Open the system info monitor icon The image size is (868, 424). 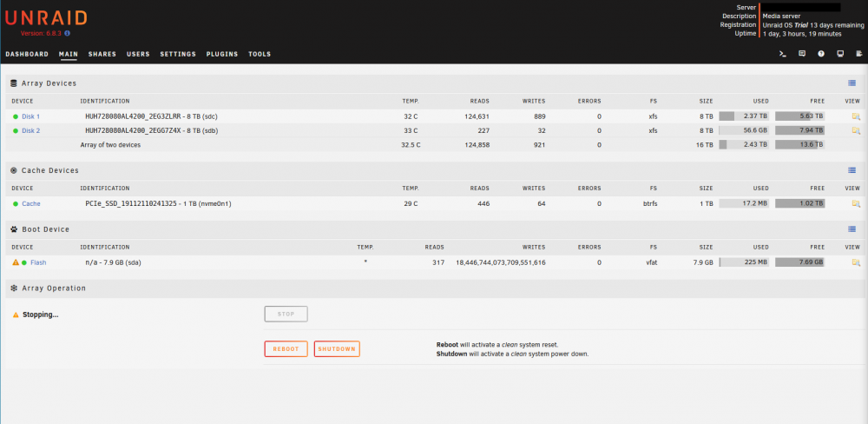click(839, 55)
